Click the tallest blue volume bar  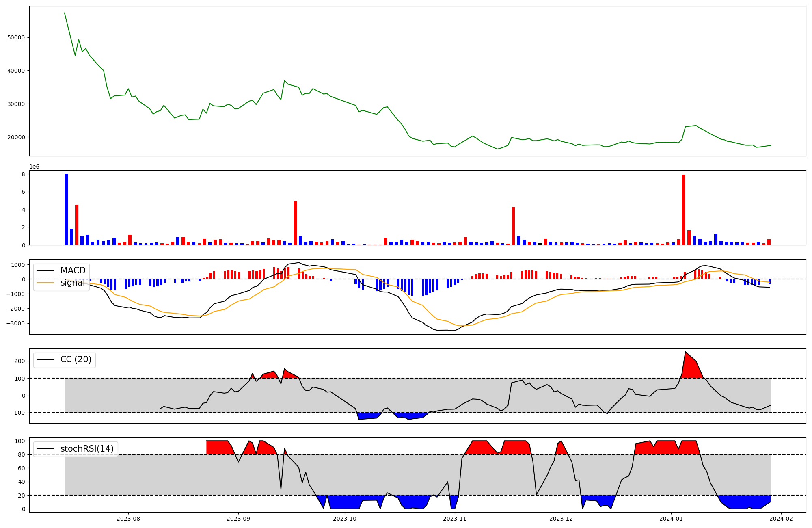(66, 209)
